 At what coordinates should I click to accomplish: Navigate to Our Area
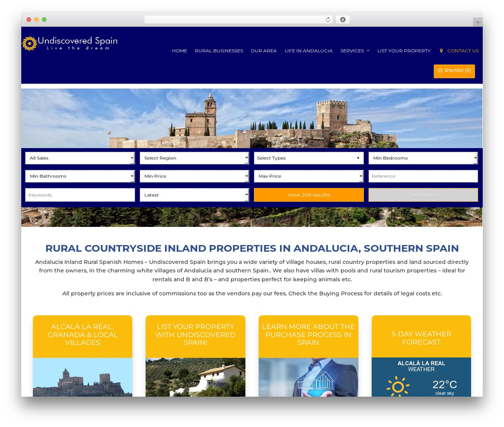point(264,51)
